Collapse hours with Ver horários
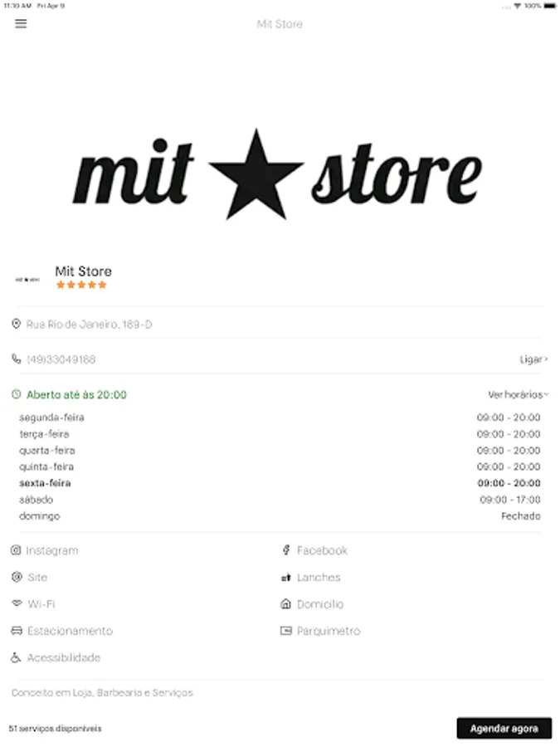The image size is (560, 747). pyautogui.click(x=518, y=394)
